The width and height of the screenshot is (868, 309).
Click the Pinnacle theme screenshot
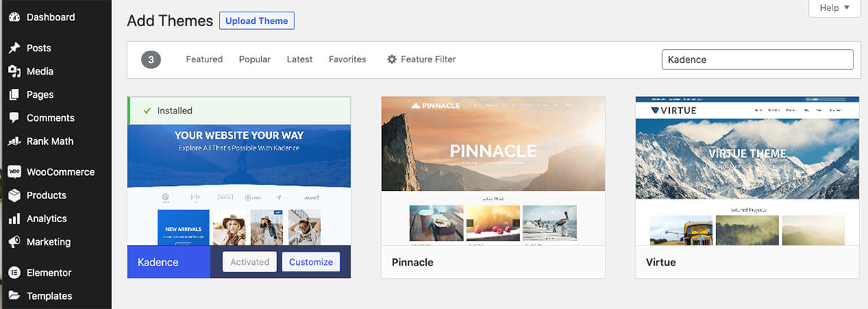(493, 171)
